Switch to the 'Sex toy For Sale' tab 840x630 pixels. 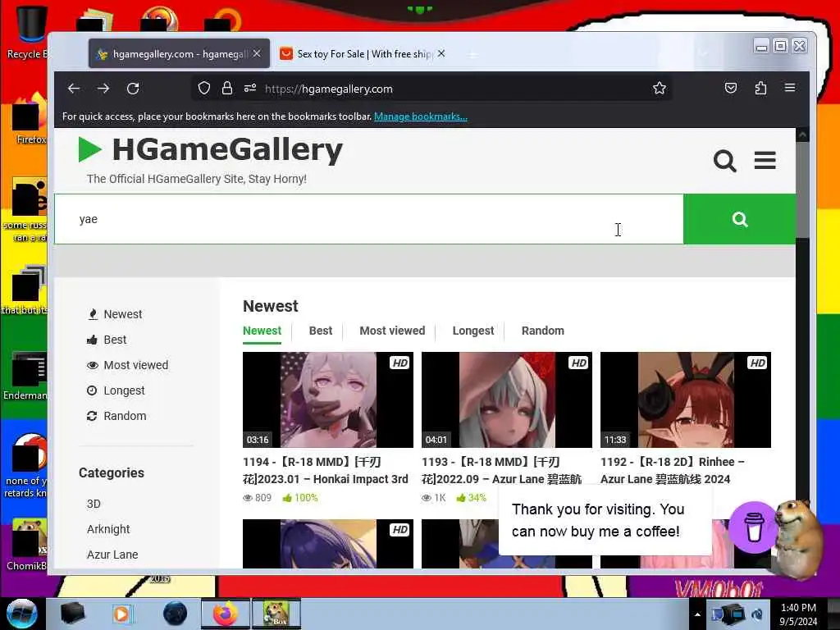(x=363, y=53)
